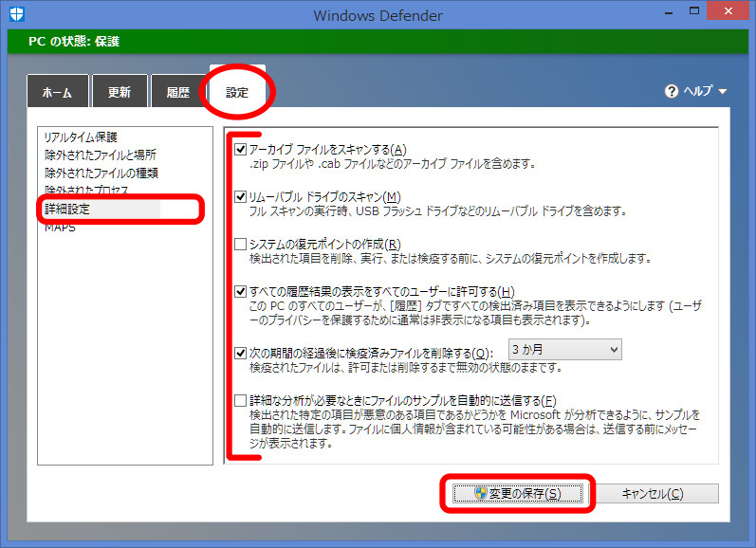Screen dimensions: 756x548
Task: Click the Windows Defender shield icon in title bar
Action: [x=17, y=14]
